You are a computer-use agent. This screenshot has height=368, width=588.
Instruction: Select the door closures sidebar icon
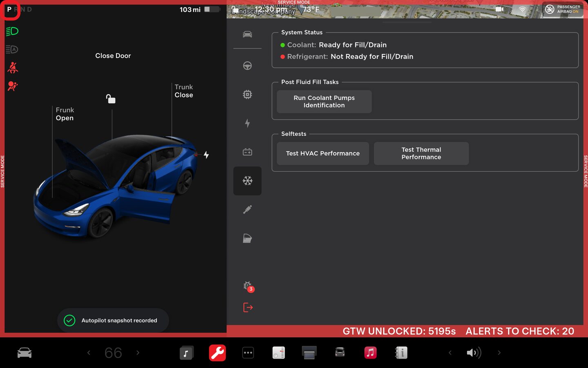point(247,238)
